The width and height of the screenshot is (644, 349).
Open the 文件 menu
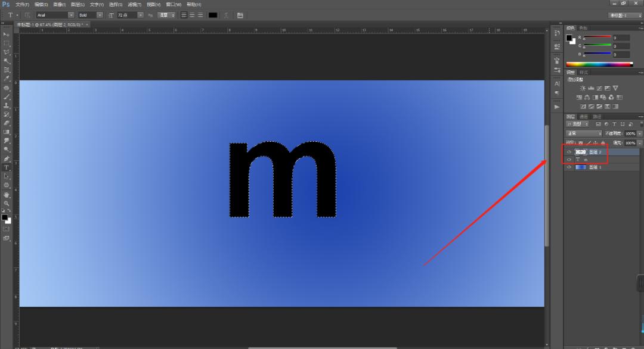[x=21, y=4]
